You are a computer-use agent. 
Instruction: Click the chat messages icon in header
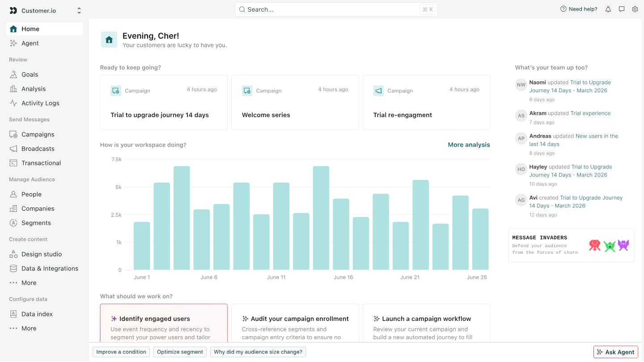[622, 9]
